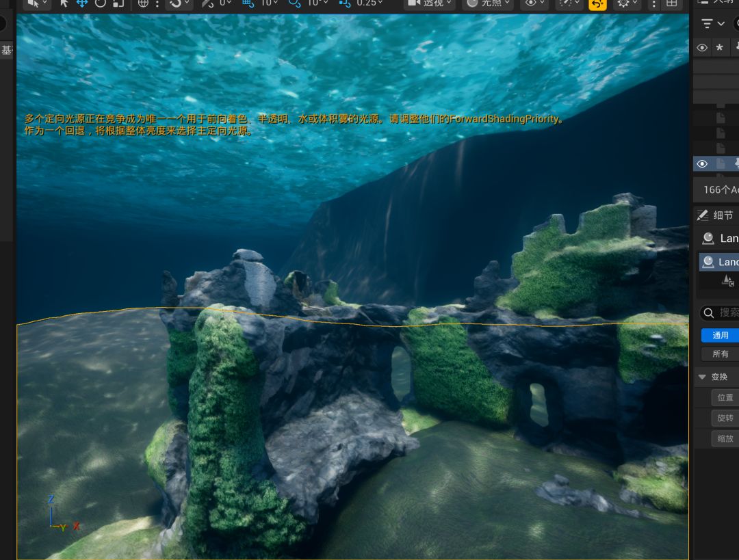This screenshot has height=560, width=739.
Task: Toggle world/local coordinate space globe
Action: point(143,3)
